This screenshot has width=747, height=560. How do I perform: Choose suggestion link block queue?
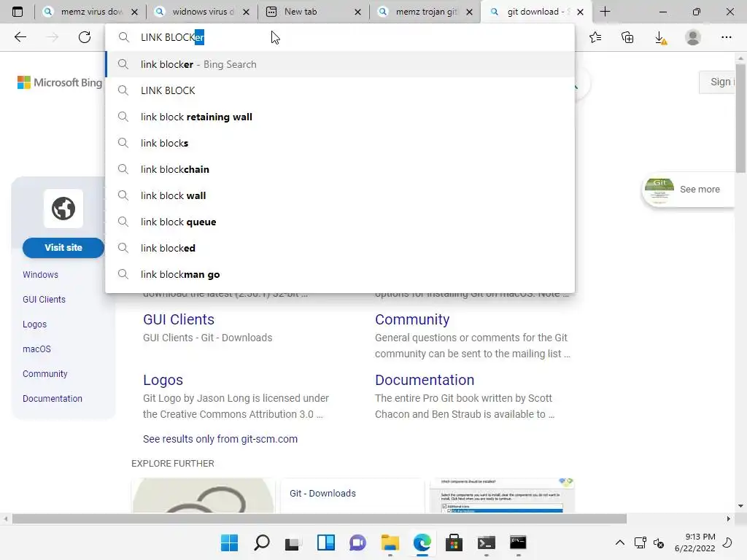pyautogui.click(x=340, y=222)
